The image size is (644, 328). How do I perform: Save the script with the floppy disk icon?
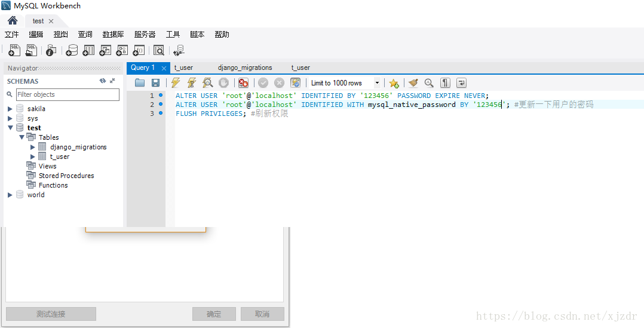click(156, 83)
